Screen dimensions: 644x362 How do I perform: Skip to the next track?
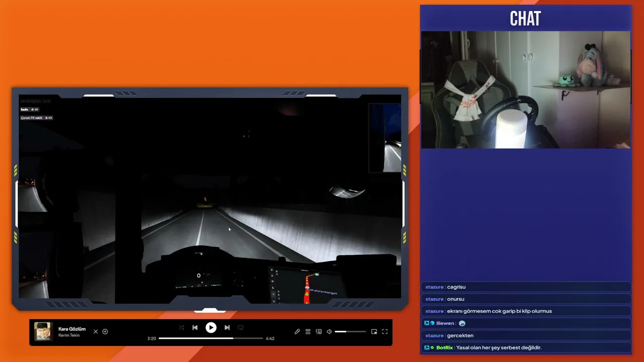click(x=227, y=328)
